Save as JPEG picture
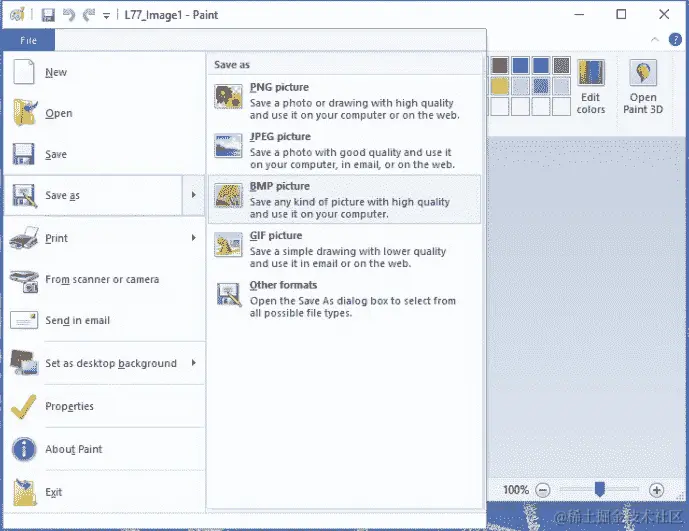Viewport: 689px width, 531px height. point(344,150)
